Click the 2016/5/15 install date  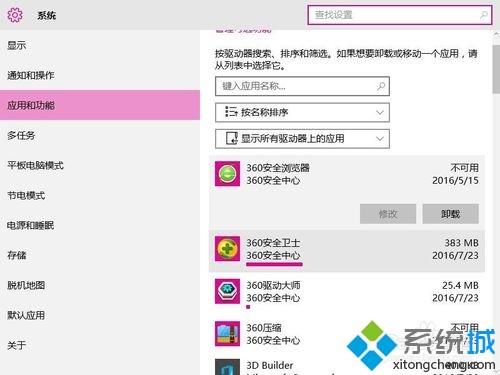click(x=455, y=180)
